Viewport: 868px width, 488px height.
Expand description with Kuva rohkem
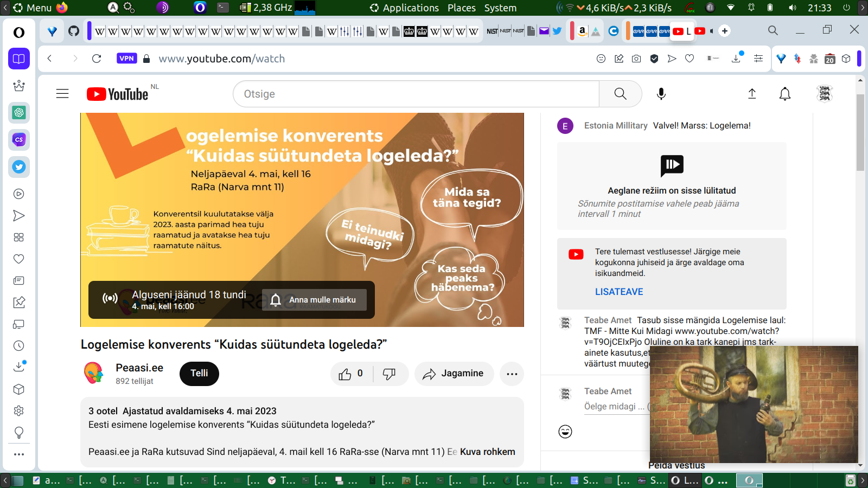pos(487,452)
